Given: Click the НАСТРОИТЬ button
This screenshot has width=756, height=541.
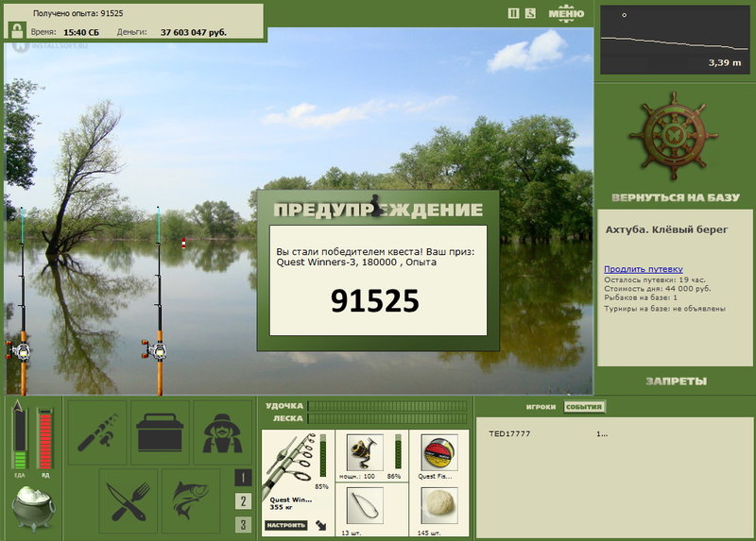Looking at the screenshot, I should tap(285, 525).
